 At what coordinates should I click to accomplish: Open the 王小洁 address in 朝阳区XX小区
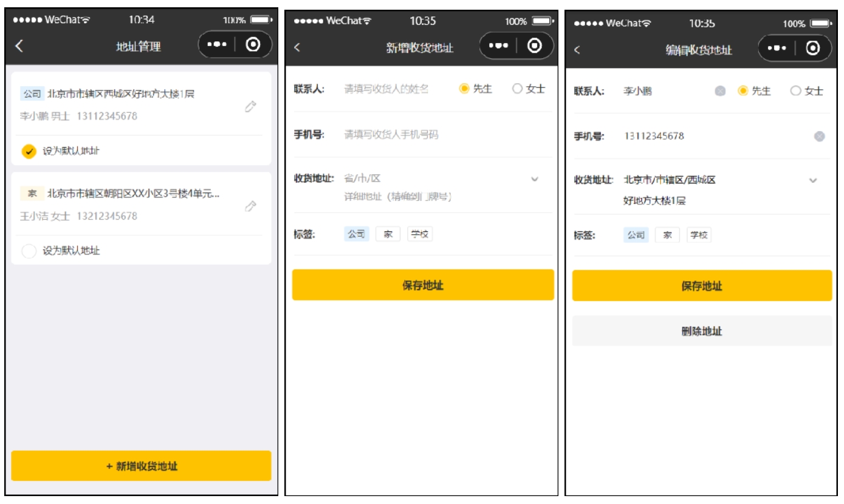[x=134, y=194]
